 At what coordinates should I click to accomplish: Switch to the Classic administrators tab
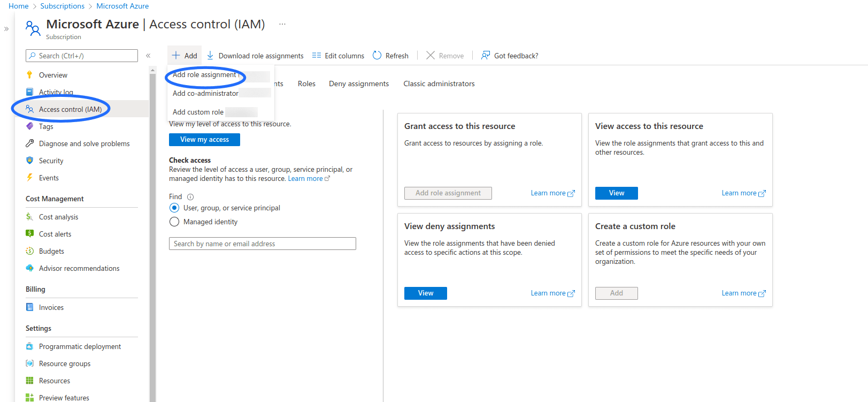click(x=439, y=84)
